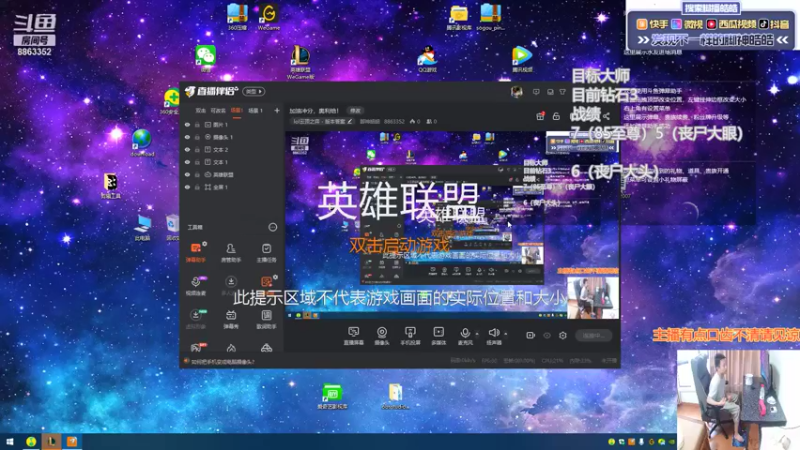Open the League of Legends taskbar icon
The image size is (800, 450).
pos(52,441)
